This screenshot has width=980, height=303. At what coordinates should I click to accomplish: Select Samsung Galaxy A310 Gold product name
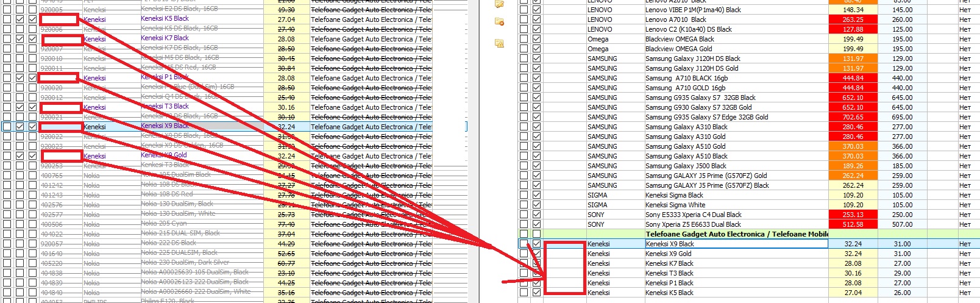coord(686,137)
